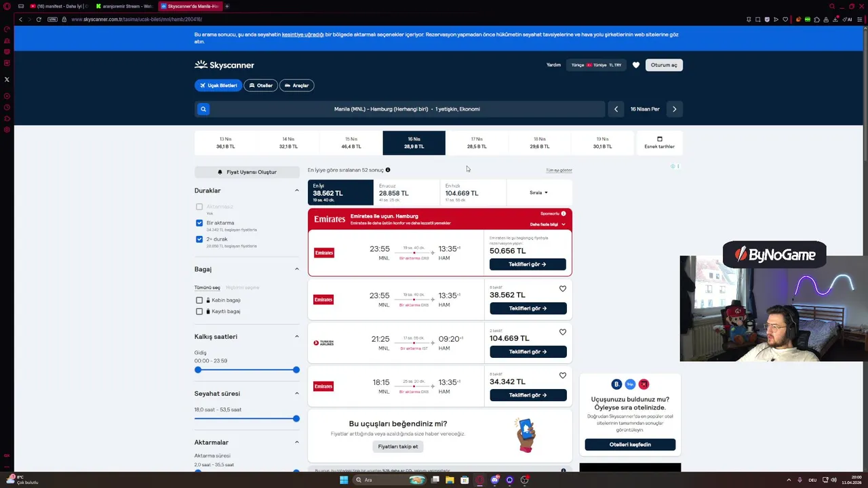868x488 pixels.
Task: Click Esnek tarihler button
Action: 659,143
